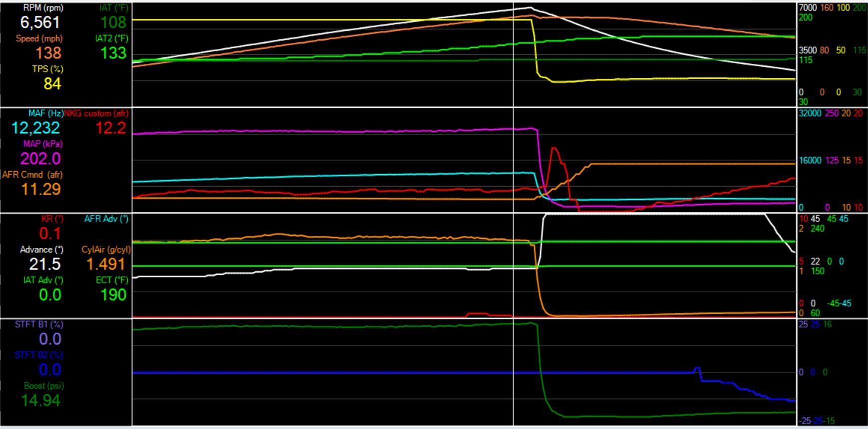This screenshot has height=429, width=868.
Task: Click the peak of the red AFR spike
Action: pos(554,148)
